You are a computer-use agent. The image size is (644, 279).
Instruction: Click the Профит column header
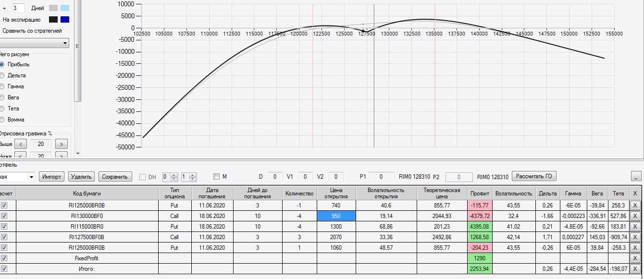[480, 193]
